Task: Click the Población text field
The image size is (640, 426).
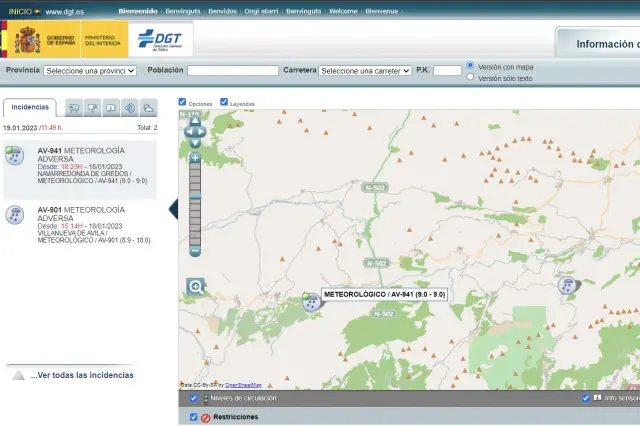Action: pyautogui.click(x=233, y=71)
